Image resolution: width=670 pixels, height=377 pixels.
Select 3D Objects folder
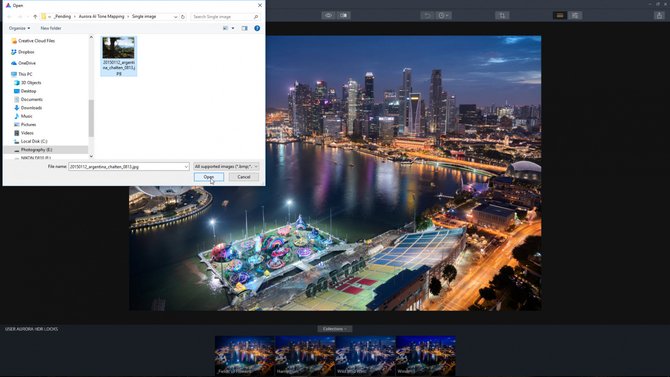coord(28,82)
